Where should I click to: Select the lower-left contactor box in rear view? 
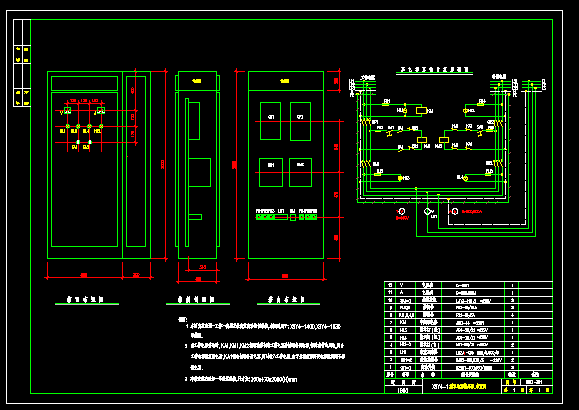coord(271,172)
